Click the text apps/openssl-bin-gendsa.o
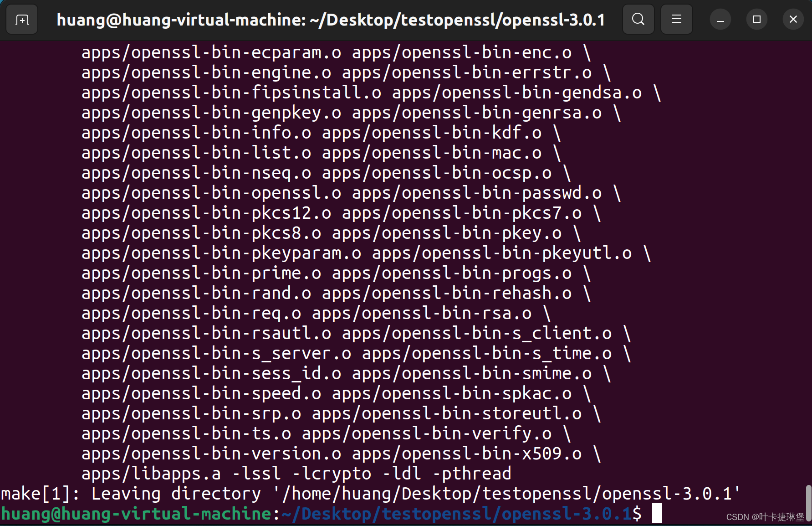This screenshot has width=812, height=526. click(x=517, y=93)
